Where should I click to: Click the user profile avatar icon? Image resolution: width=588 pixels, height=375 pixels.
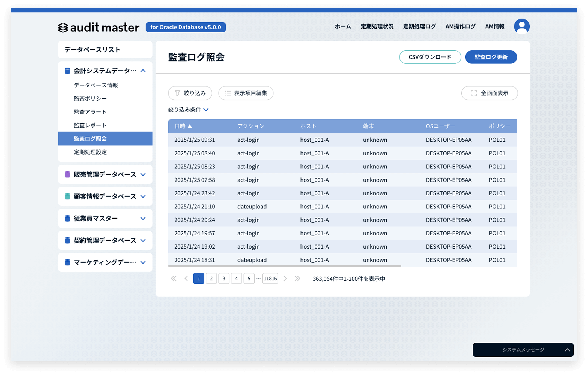click(x=521, y=26)
